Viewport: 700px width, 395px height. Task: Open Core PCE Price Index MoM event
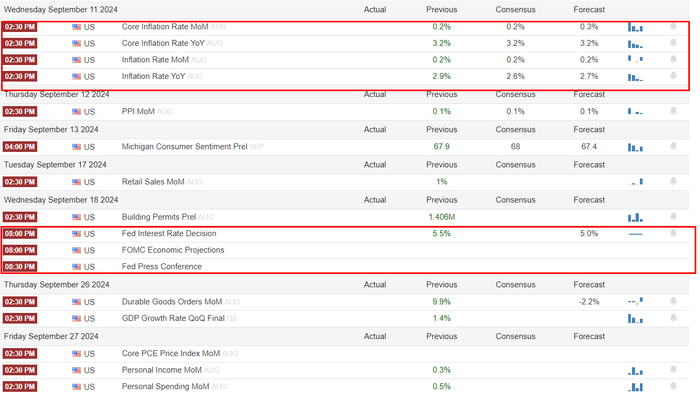[171, 353]
